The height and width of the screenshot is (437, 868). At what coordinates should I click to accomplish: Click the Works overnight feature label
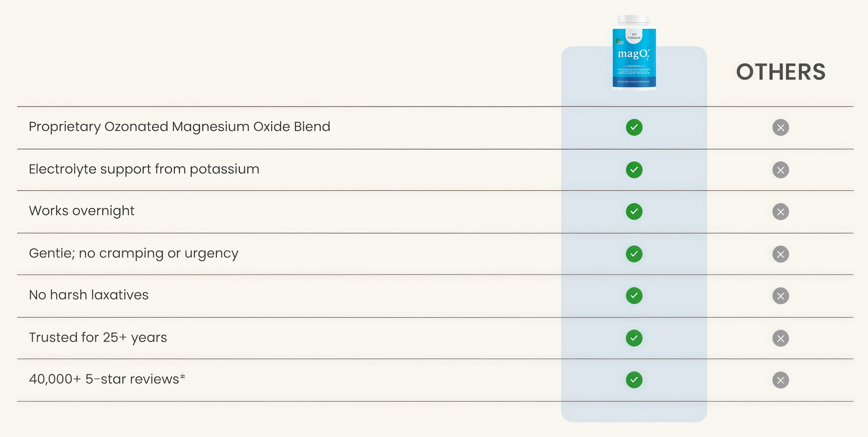pyautogui.click(x=82, y=211)
